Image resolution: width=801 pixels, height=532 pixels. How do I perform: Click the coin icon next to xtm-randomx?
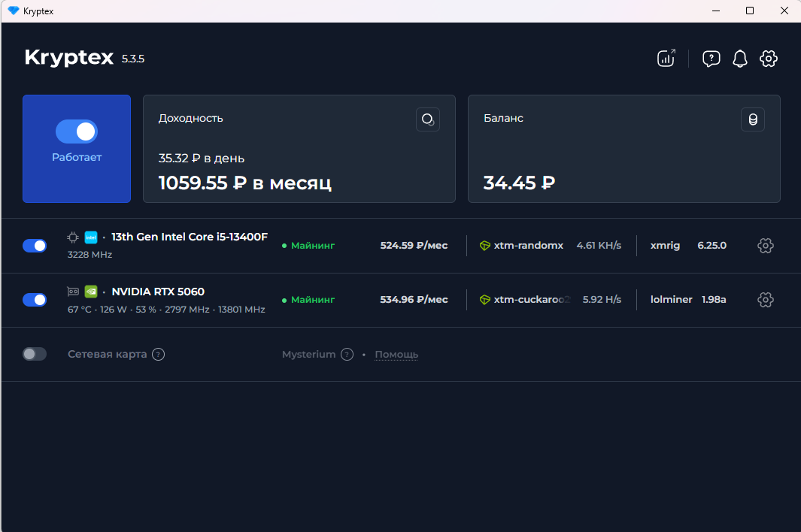[x=485, y=246]
